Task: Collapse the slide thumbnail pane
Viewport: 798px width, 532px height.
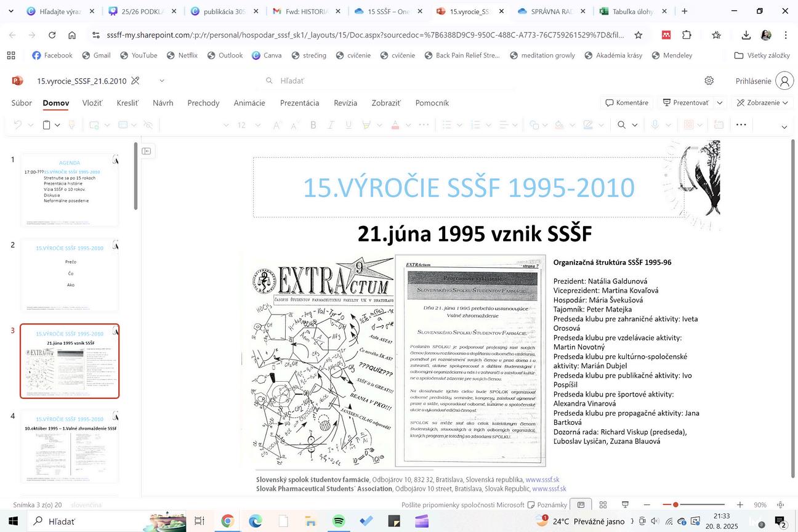Action: point(147,151)
